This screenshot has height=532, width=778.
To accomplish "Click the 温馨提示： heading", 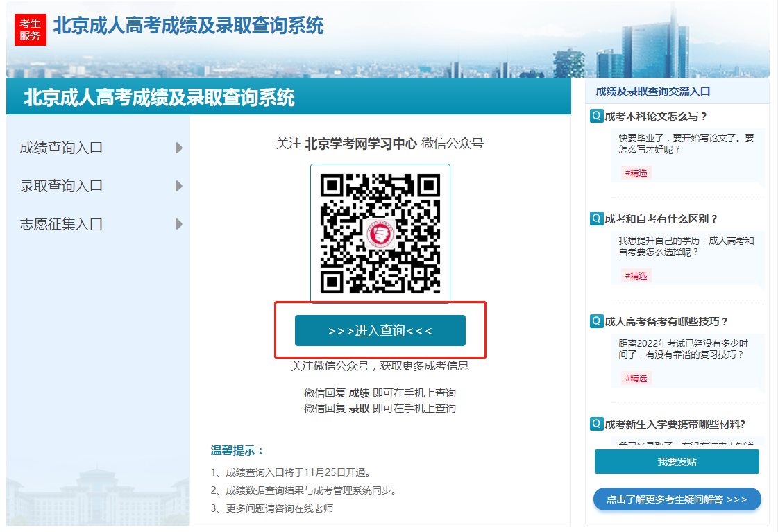I will 237,451.
